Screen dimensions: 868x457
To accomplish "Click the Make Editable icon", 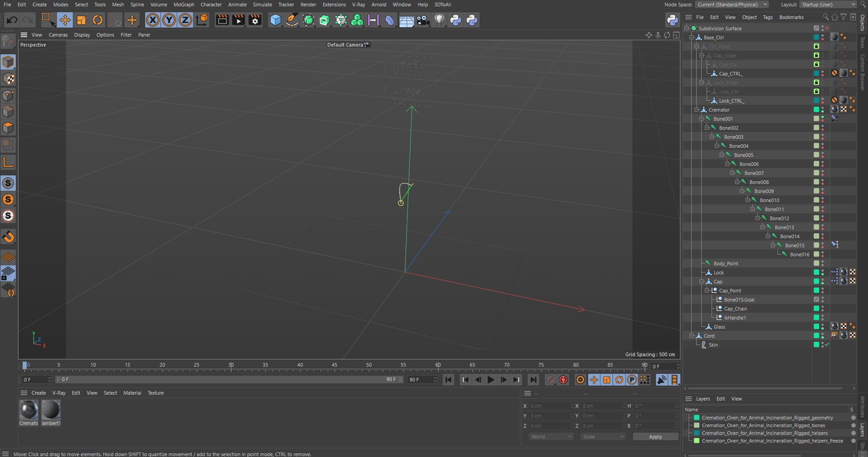I will click(8, 42).
